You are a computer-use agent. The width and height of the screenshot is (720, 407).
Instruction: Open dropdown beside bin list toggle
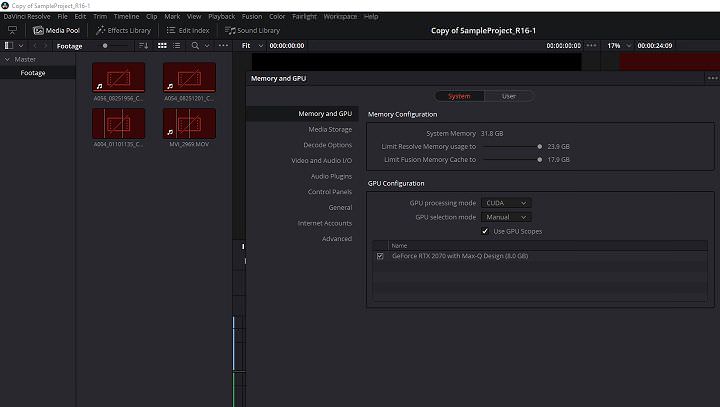tap(21, 45)
